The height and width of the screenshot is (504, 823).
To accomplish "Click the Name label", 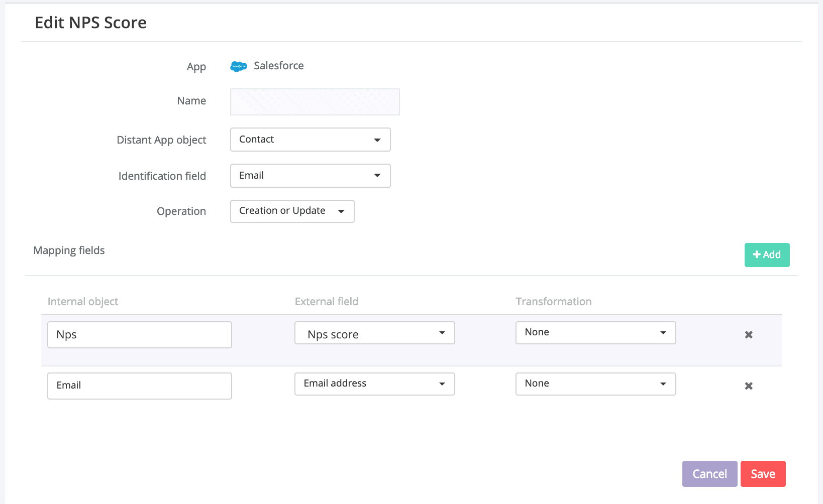I will click(x=191, y=101).
